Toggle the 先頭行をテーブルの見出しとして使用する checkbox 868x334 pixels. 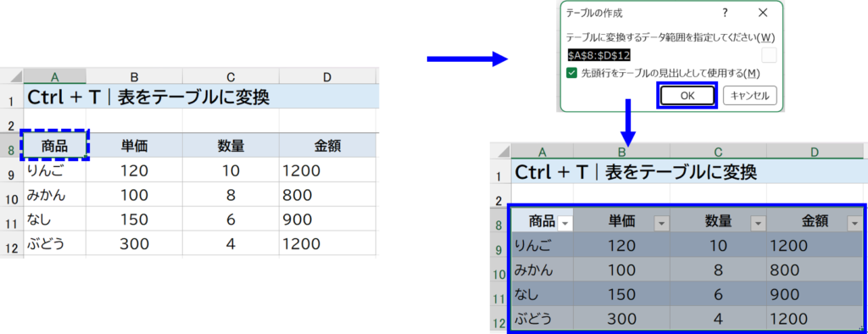[571, 73]
